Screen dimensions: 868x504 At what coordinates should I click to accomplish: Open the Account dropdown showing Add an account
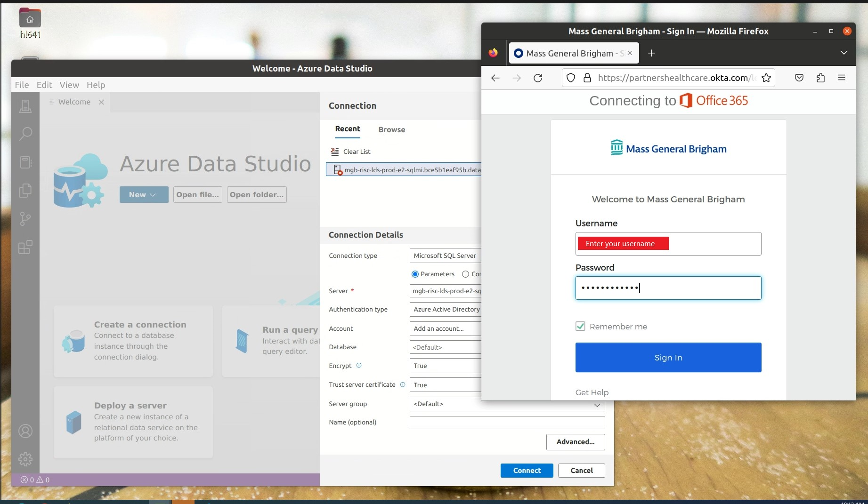446,328
